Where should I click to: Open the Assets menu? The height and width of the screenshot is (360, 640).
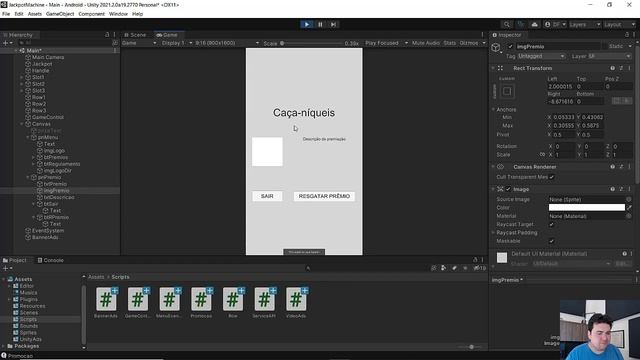tap(35, 14)
